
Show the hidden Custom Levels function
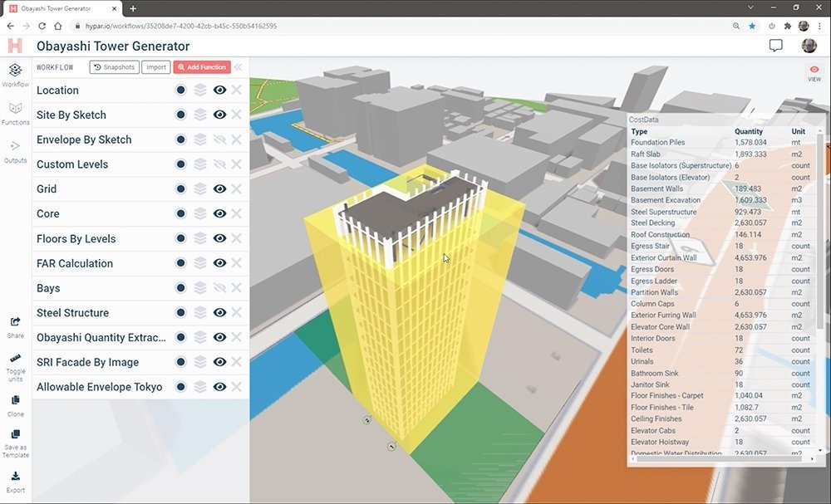pyautogui.click(x=219, y=164)
